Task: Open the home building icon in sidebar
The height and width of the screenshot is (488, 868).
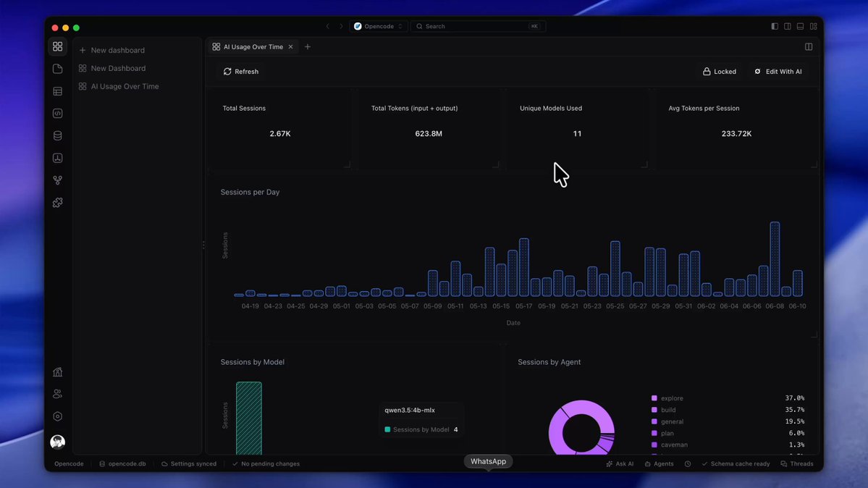Action: pos(58,372)
